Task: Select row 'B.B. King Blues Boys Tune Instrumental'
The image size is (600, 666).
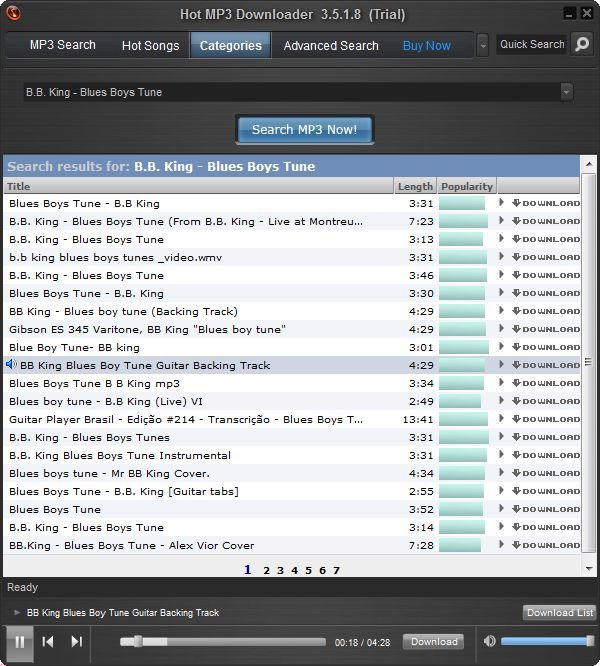Action: [x=292, y=455]
